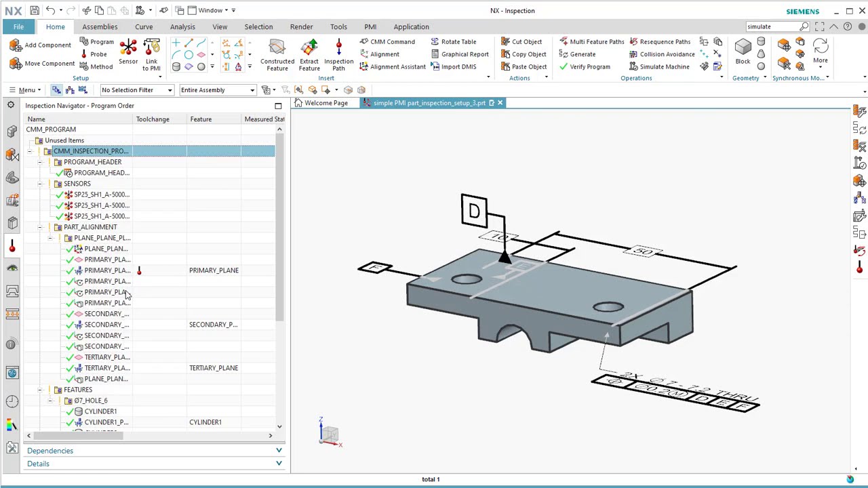Image resolution: width=868 pixels, height=488 pixels.
Task: Close the part_inspection_setup_3.prt tab
Action: (x=500, y=103)
